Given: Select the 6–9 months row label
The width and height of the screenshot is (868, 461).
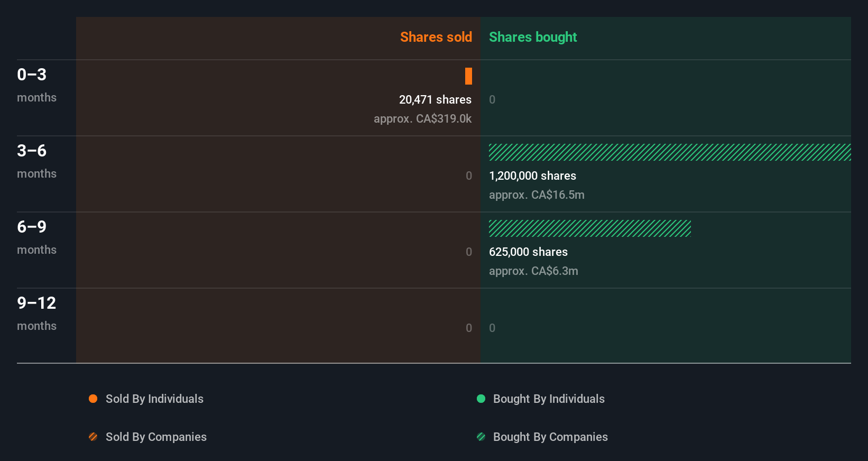Looking at the screenshot, I should point(36,237).
